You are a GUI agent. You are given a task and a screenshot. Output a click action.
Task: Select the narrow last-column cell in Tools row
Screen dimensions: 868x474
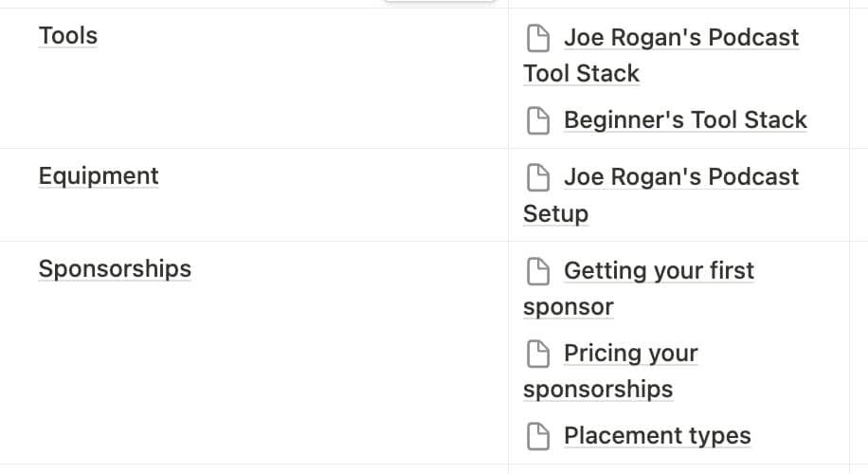tap(859, 78)
